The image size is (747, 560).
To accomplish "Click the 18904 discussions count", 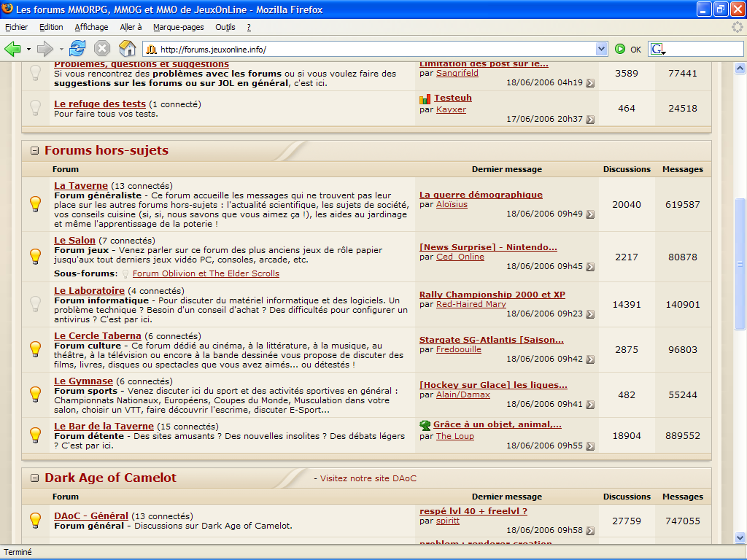I will point(627,436).
